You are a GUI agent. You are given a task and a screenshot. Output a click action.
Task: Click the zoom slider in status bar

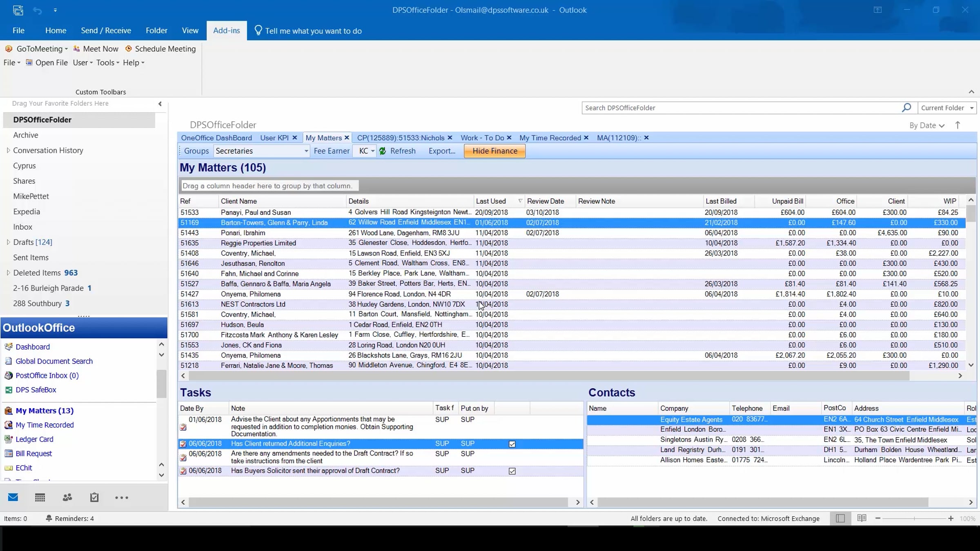click(914, 518)
